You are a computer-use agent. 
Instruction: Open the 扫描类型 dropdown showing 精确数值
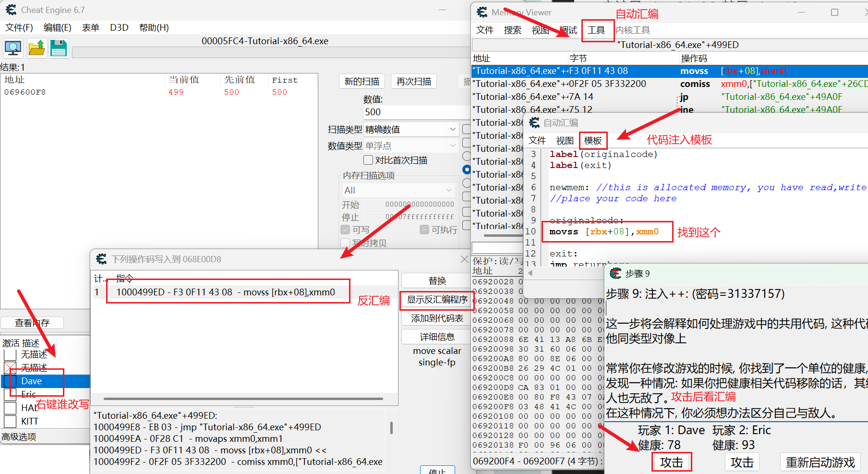[x=411, y=129]
